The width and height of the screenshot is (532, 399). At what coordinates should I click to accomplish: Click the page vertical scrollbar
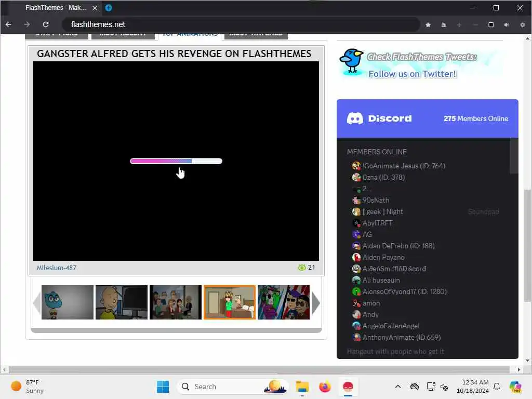click(x=527, y=245)
